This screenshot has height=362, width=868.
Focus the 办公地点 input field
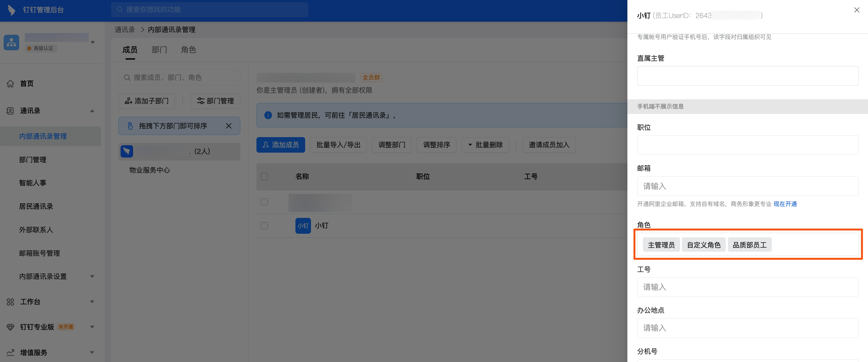point(747,328)
